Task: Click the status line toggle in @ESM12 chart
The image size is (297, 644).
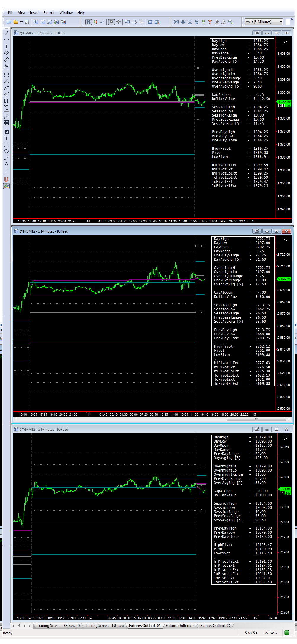Action: pos(285,42)
